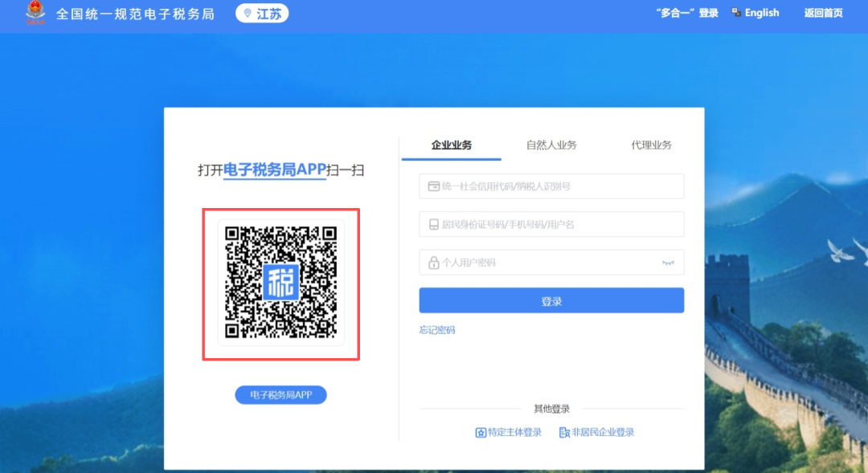The image size is (868, 473).
Task: Click the 电子税务局APP button
Action: tap(280, 395)
